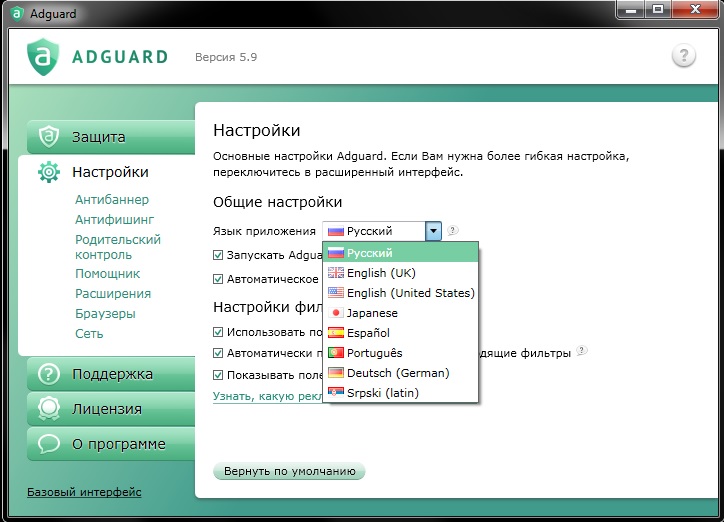Go to Антибаннер settings
Image resolution: width=724 pixels, height=522 pixels.
coord(112,199)
